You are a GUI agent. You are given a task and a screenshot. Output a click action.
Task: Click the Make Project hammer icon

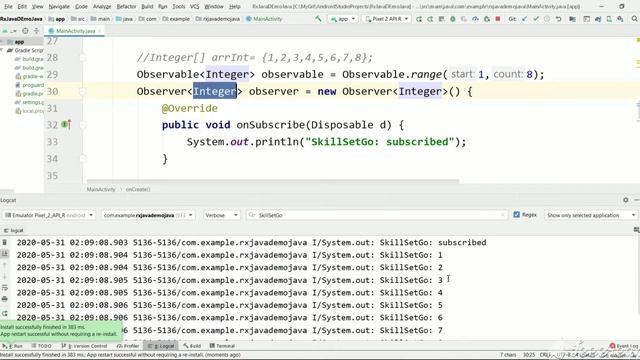(318, 19)
